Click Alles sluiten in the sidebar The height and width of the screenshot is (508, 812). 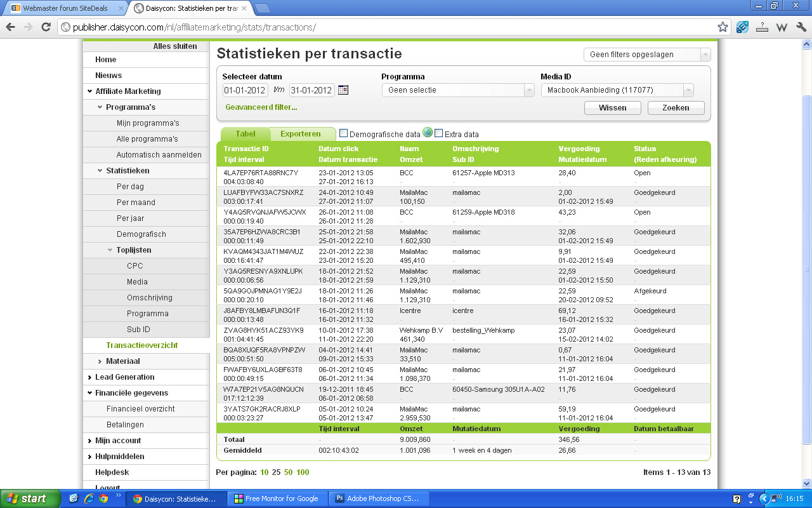[175, 46]
